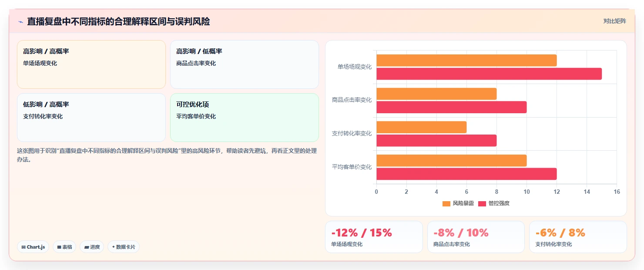Screen dimensions: 644x270
Task: Select the 高影响 / 低概率 card
Action: (245, 64)
